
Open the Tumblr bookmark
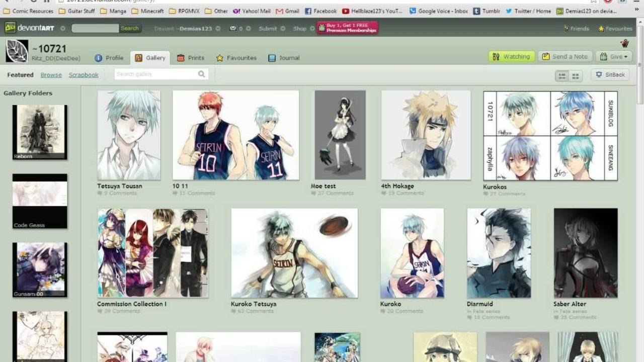point(487,11)
